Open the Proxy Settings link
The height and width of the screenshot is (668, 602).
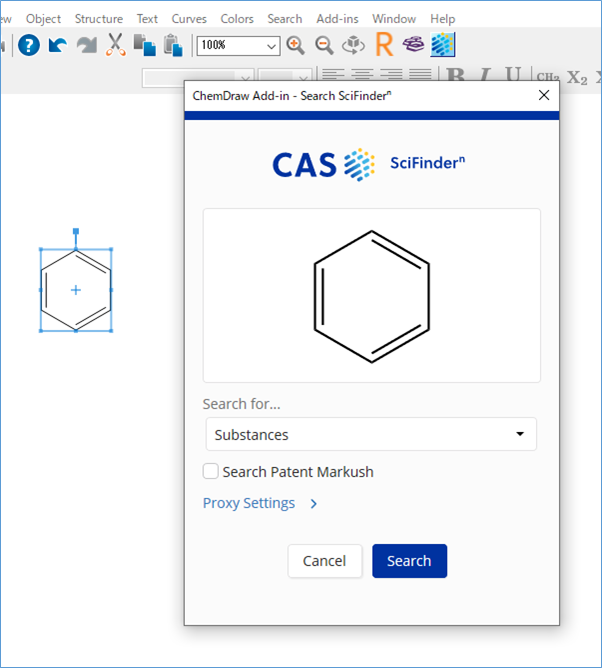[249, 503]
